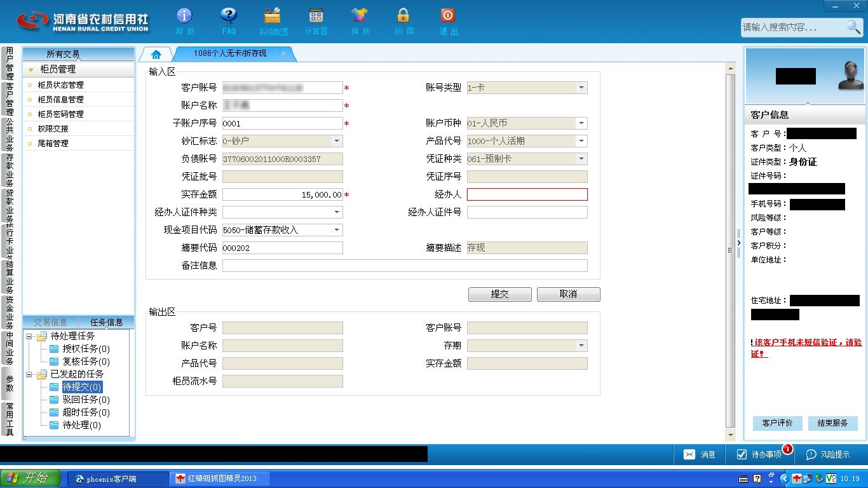Click the 换肤 skin change icon

[x=360, y=16]
